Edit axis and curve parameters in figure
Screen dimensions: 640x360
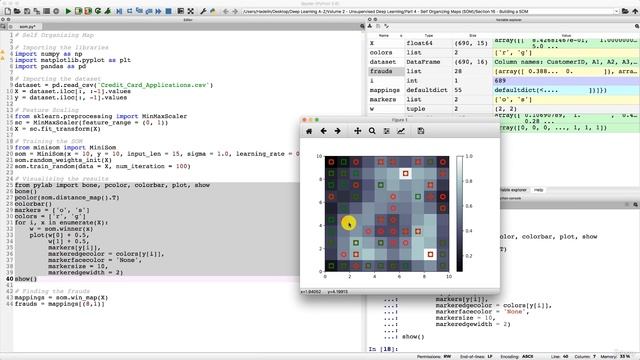point(401,131)
